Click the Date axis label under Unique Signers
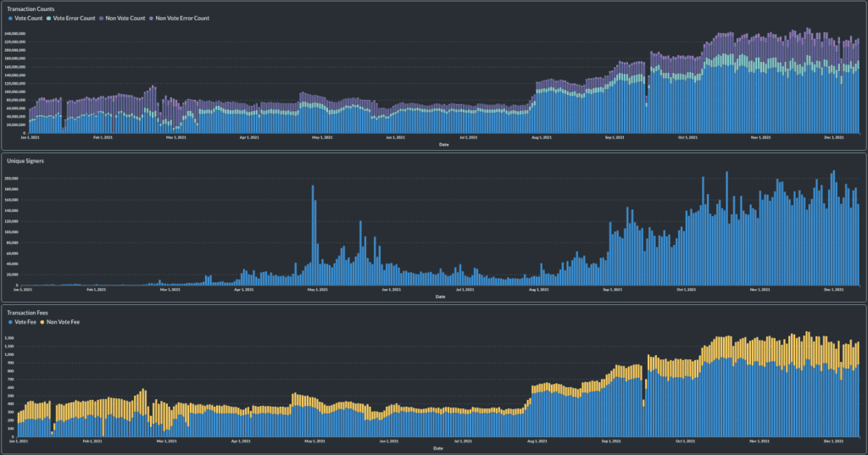This screenshot has width=868, height=455. tap(439, 297)
